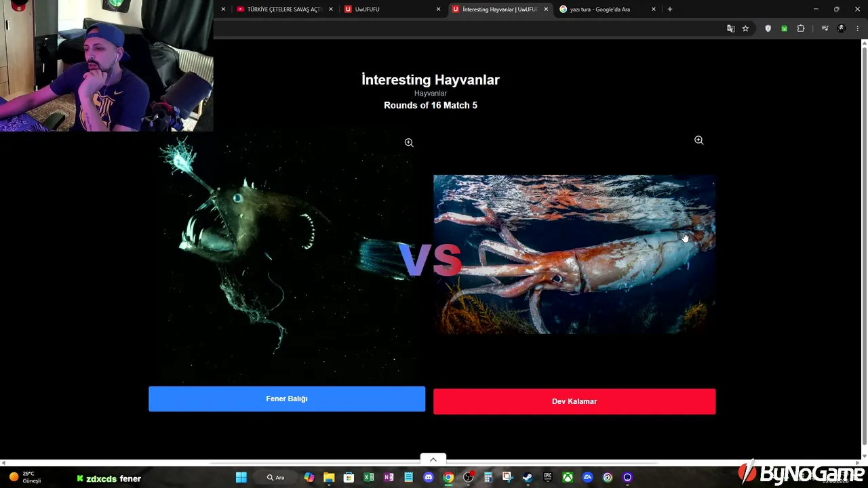Click the Rounds of 16 Match 5 text
Screen dimensions: 868x488
coord(431,106)
